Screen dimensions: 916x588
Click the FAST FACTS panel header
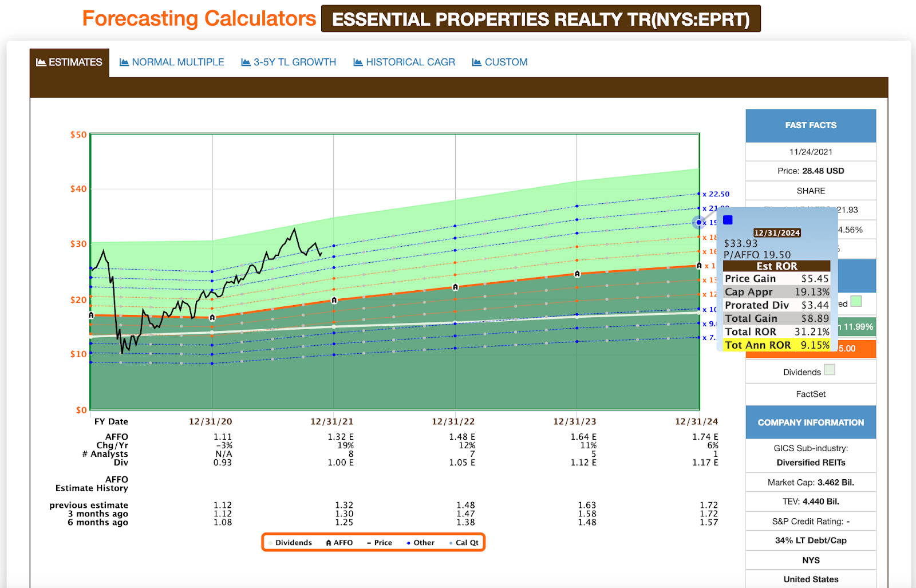811,125
